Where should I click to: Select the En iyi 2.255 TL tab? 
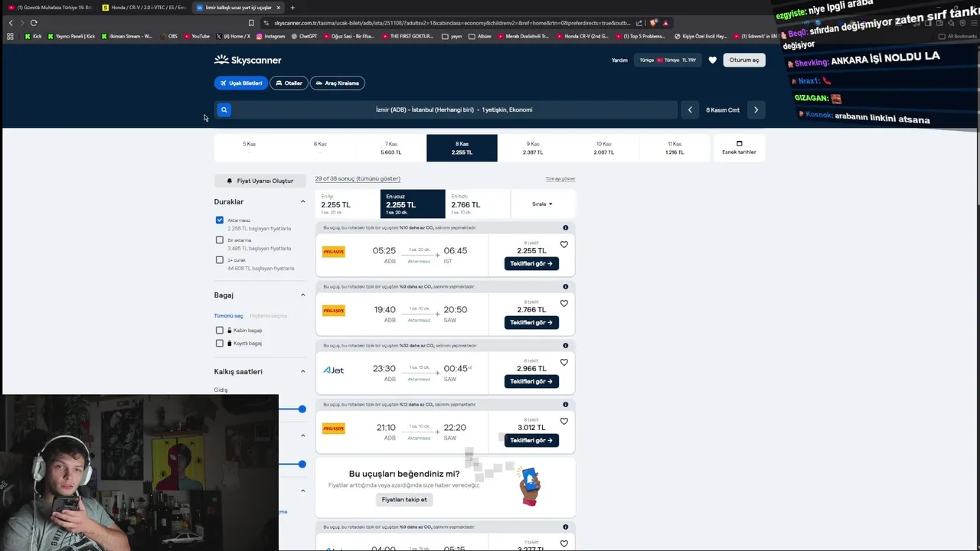click(348, 204)
